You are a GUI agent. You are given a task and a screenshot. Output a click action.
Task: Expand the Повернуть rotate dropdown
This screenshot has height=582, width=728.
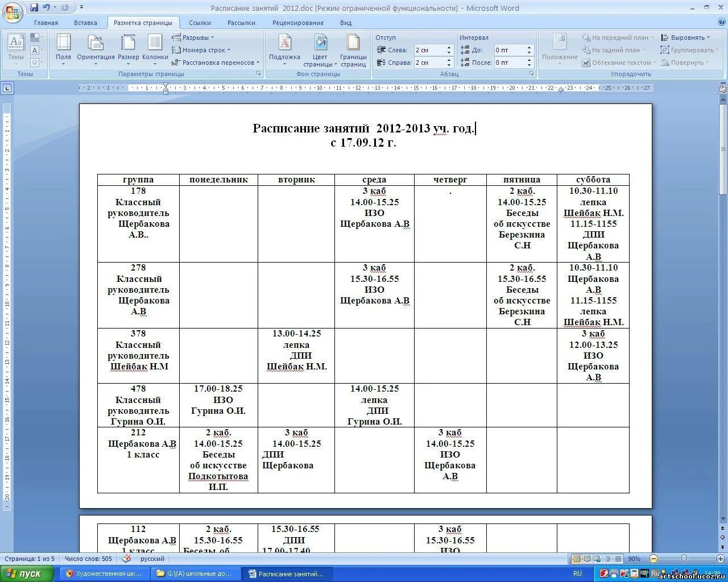pyautogui.click(x=685, y=63)
